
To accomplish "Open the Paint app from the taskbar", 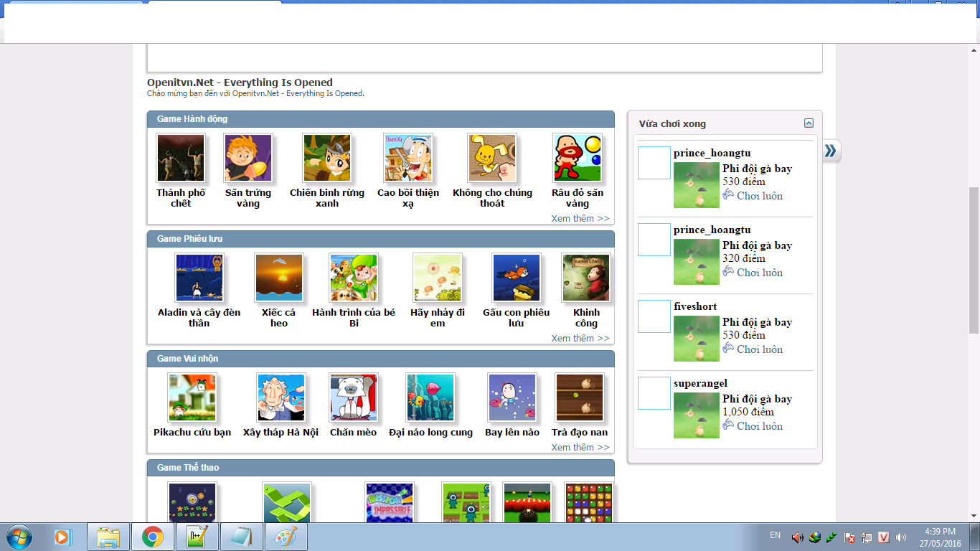I will pyautogui.click(x=286, y=537).
